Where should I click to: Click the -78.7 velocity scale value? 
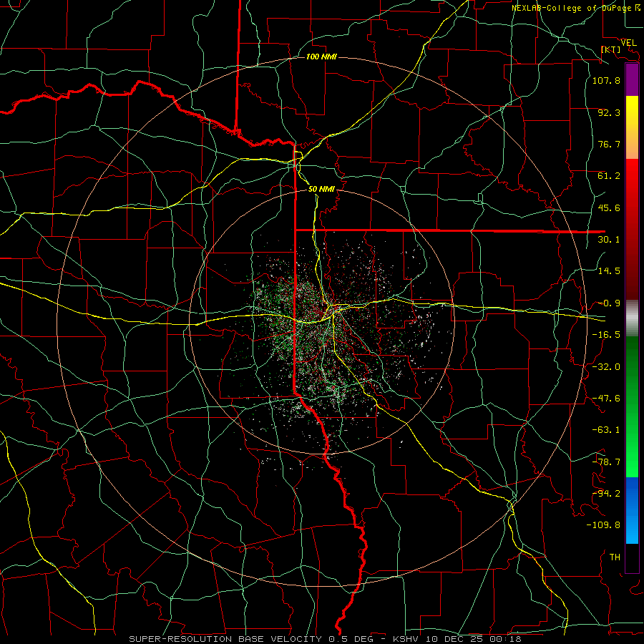[x=606, y=462]
